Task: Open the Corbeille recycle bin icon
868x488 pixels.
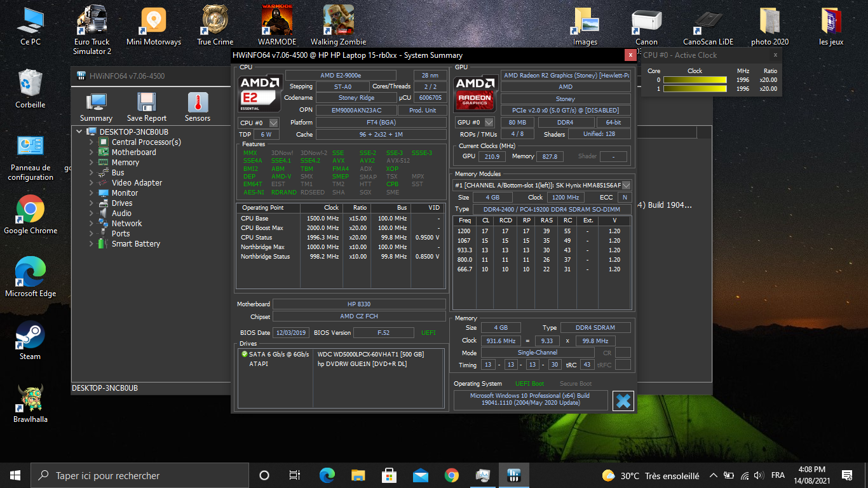Action: 31,90
